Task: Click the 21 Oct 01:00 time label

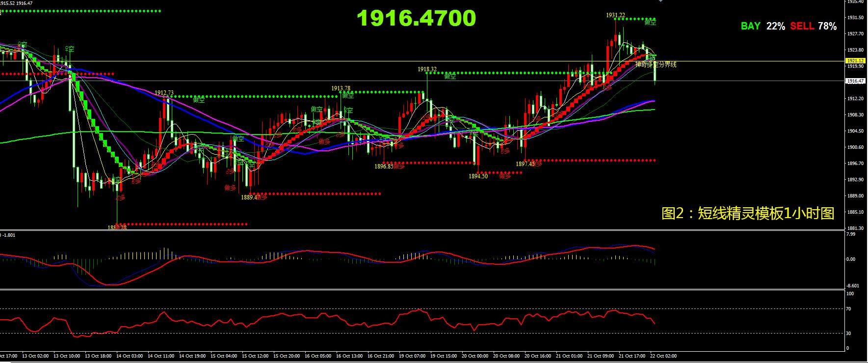Action: [x=569, y=356]
